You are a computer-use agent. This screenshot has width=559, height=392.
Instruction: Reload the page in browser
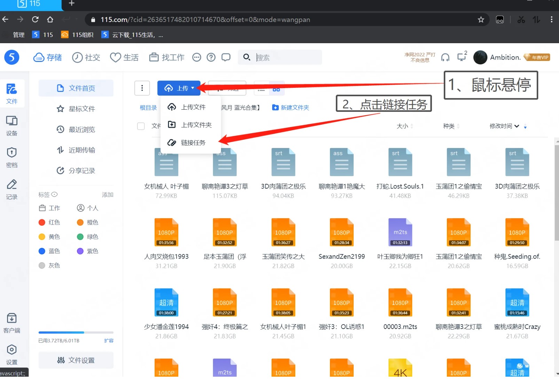pyautogui.click(x=35, y=19)
